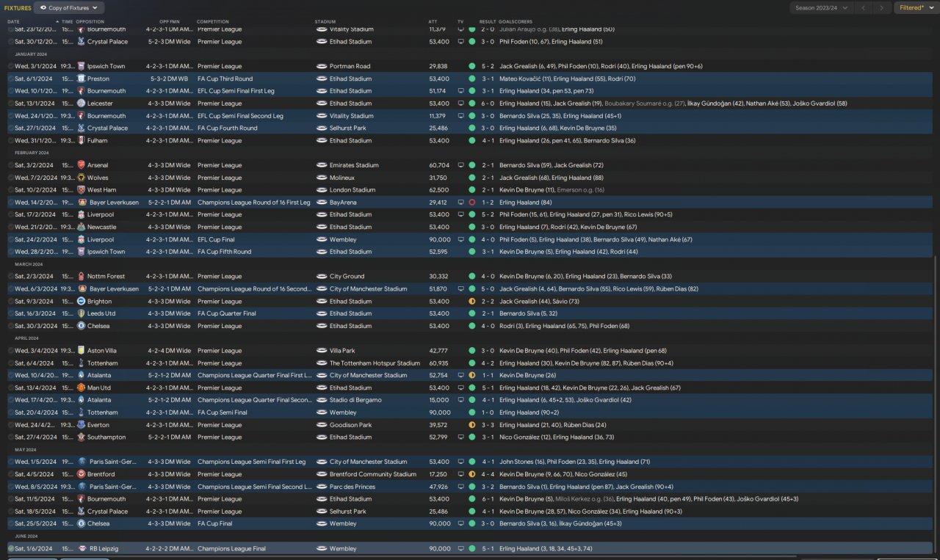Open the Season 2023/24 dropdown

tap(822, 8)
